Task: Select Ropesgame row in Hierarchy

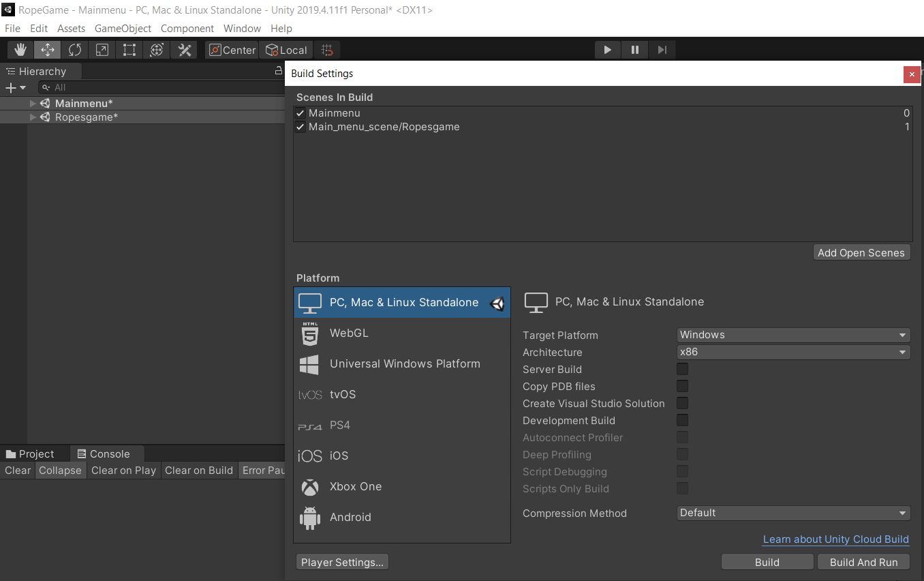Action: click(142, 117)
